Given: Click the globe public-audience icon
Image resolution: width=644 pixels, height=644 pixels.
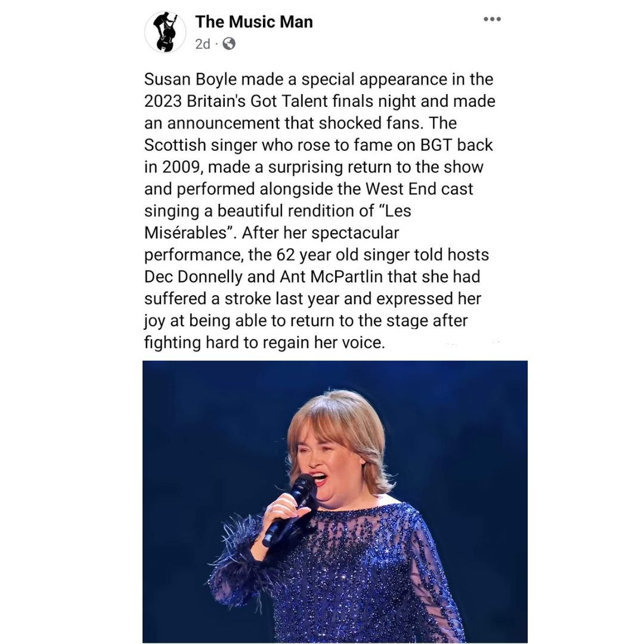Looking at the screenshot, I should (x=229, y=44).
